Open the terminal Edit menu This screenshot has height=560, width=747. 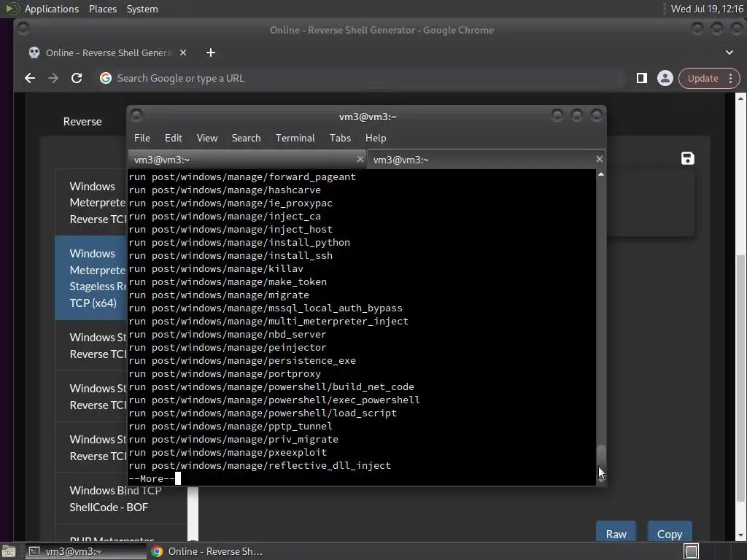point(174,138)
